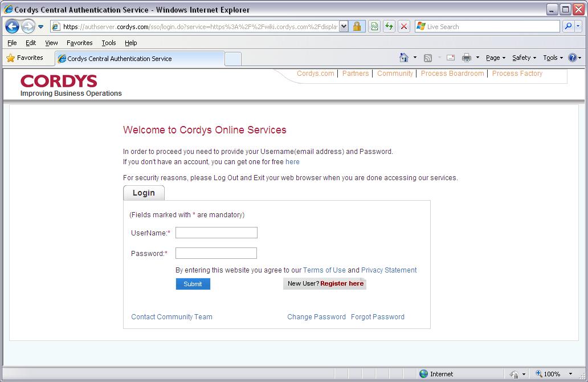Click the Password input field
The image size is (588, 382).
(217, 253)
